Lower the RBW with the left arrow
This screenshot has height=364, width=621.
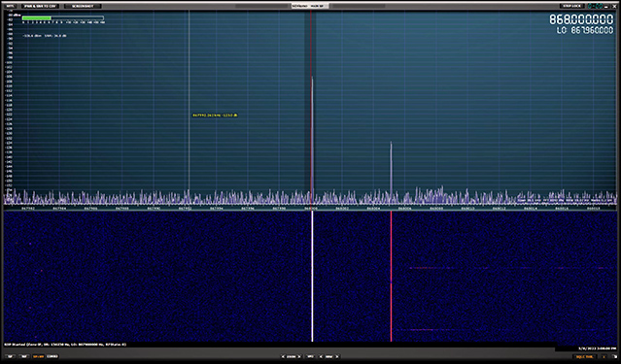321,356
